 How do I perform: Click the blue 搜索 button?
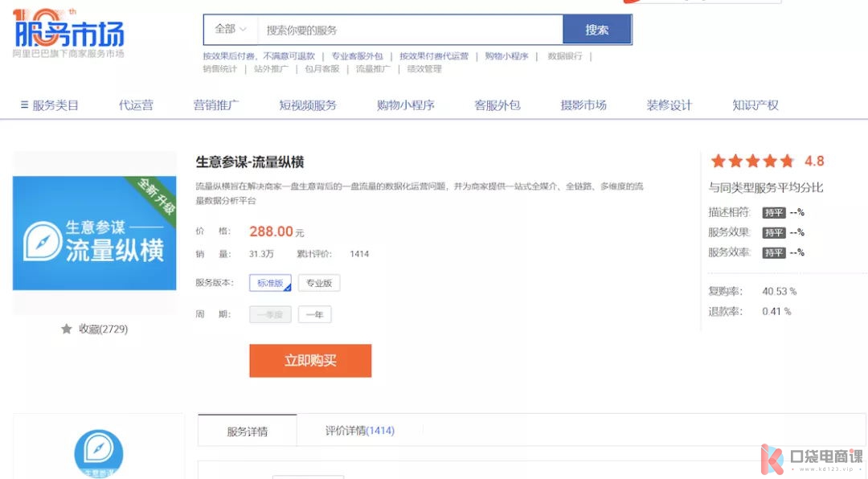coord(596,30)
